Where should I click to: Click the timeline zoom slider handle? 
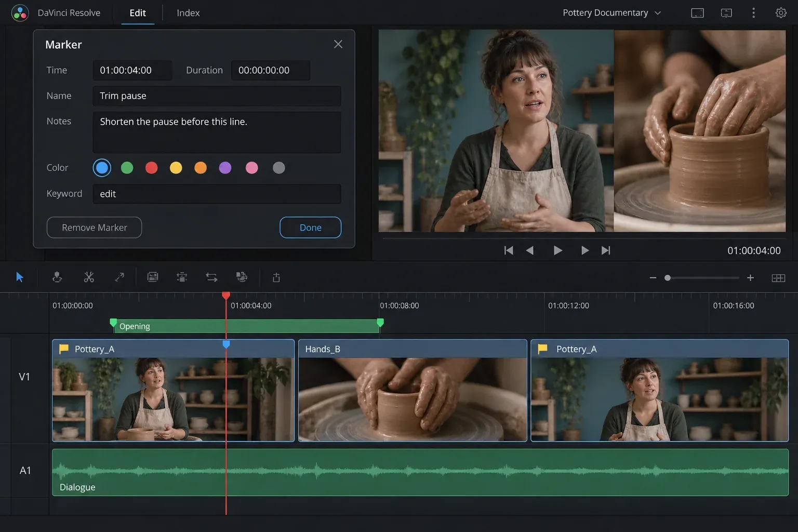point(668,278)
